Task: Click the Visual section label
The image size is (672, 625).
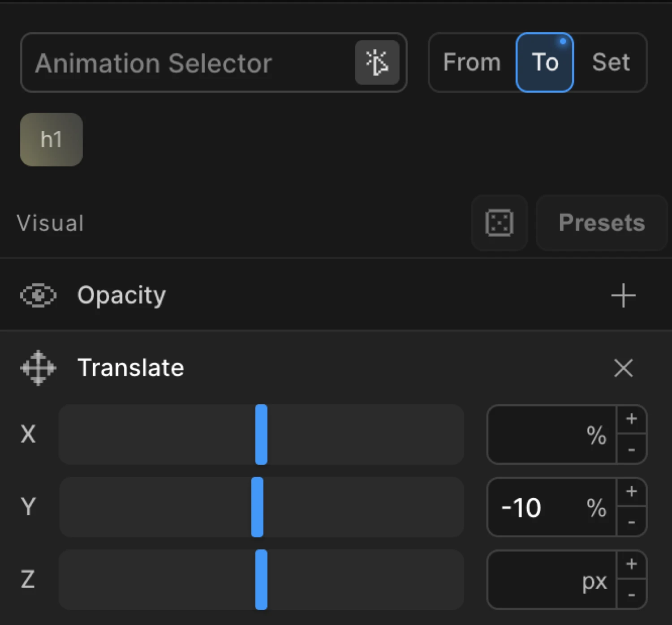Action: pos(50,223)
